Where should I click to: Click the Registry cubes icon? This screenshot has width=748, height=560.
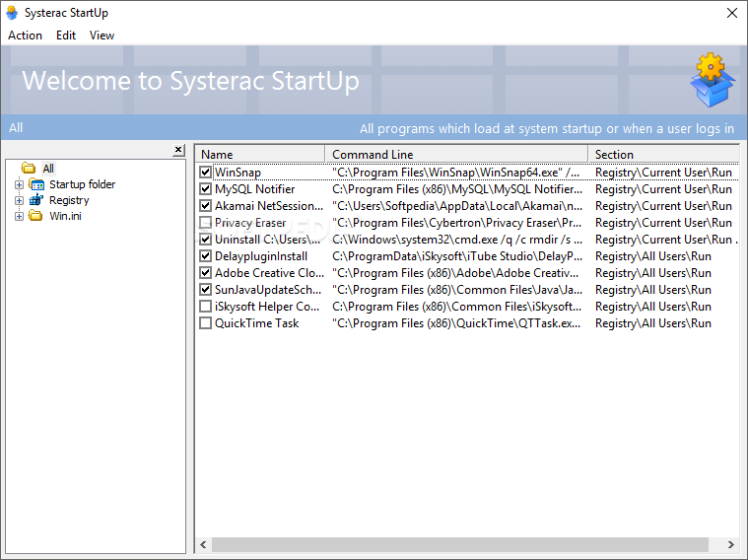[x=36, y=200]
